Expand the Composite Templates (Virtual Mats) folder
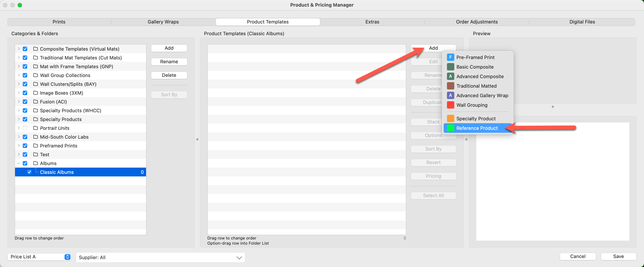Viewport: 644px width, 267px height. pyautogui.click(x=19, y=49)
